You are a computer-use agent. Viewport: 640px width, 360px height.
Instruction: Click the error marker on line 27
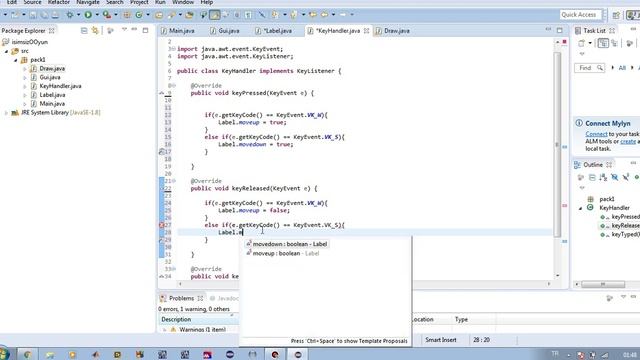162,225
